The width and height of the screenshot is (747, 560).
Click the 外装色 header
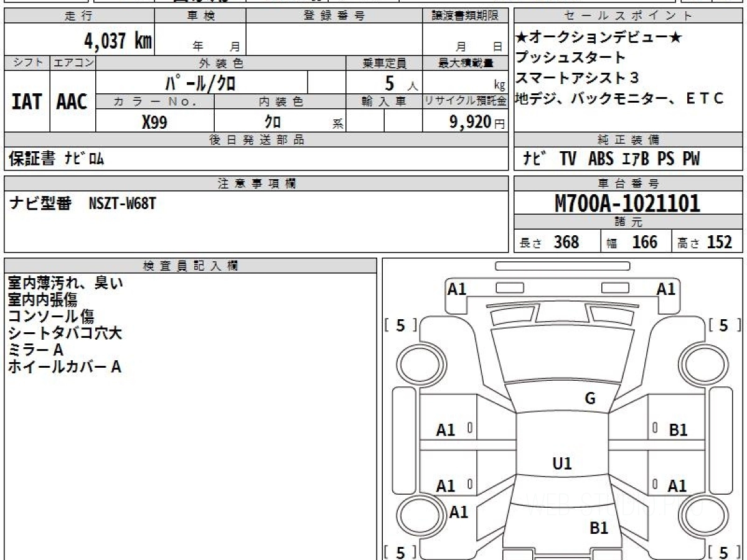click(221, 63)
